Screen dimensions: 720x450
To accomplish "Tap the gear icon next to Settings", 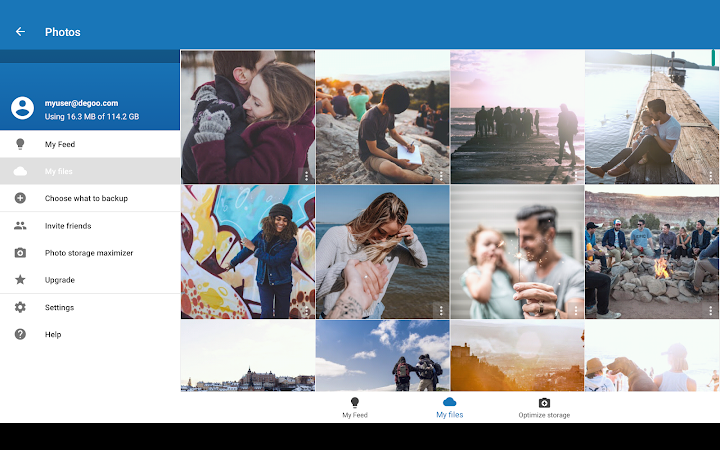I will [20, 307].
